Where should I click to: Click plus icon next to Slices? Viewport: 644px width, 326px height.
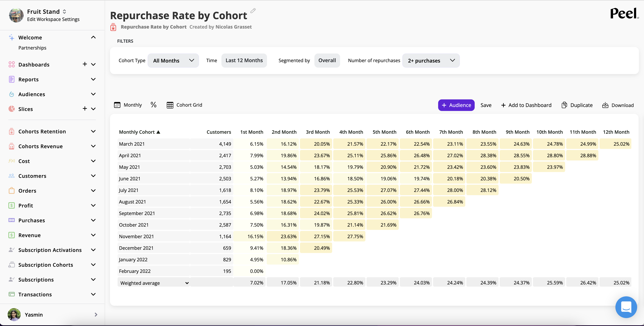(85, 108)
